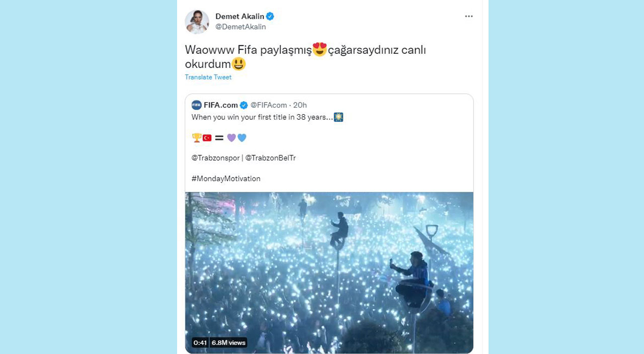The width and height of the screenshot is (644, 354).
Task: Click the purple heart emoji
Action: tap(231, 137)
